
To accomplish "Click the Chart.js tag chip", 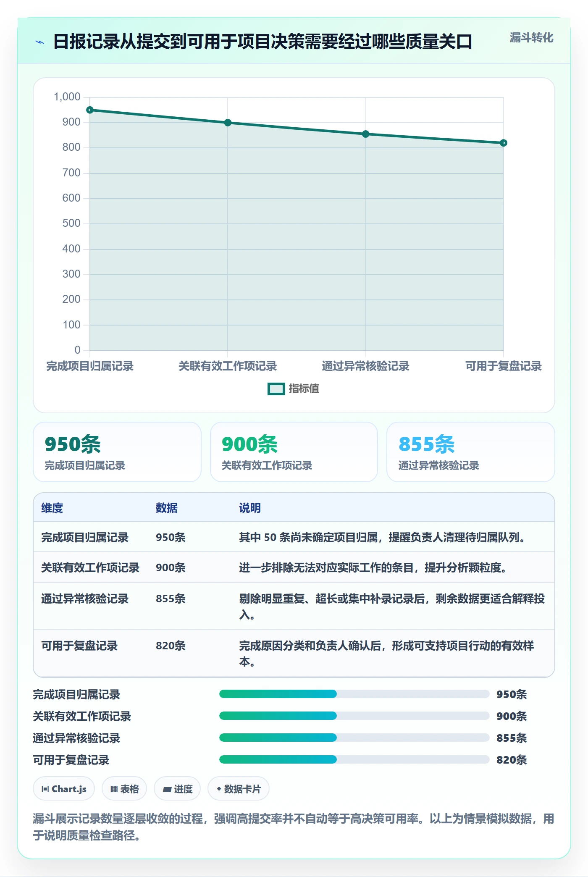I will pos(64,789).
